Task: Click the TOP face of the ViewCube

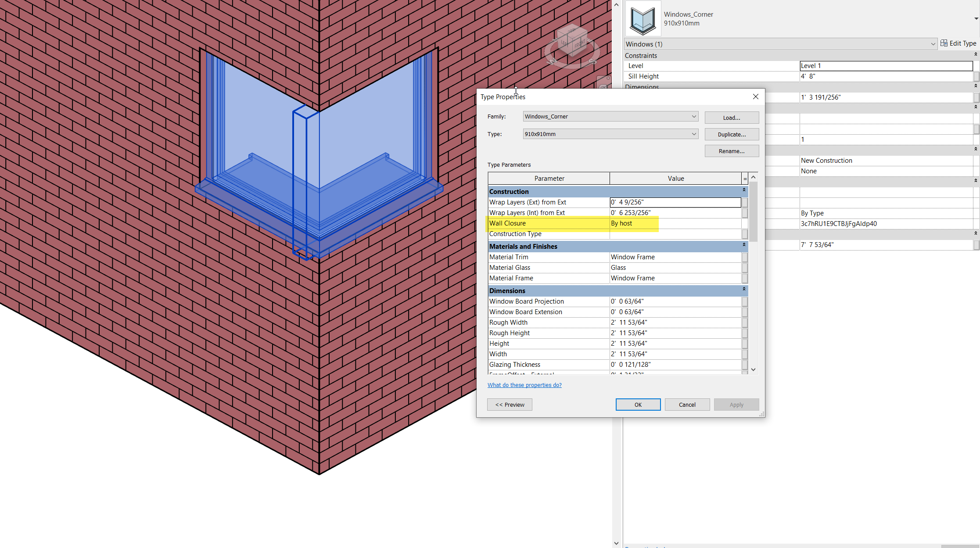Action: [572, 31]
